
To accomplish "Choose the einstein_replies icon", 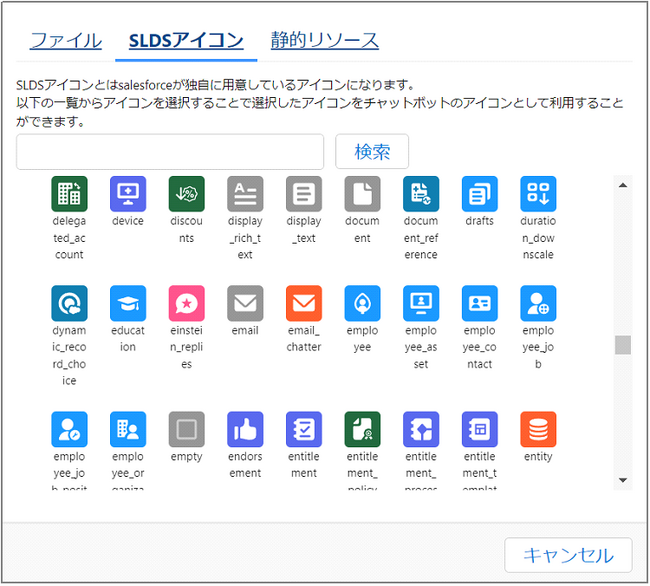I will (186, 303).
